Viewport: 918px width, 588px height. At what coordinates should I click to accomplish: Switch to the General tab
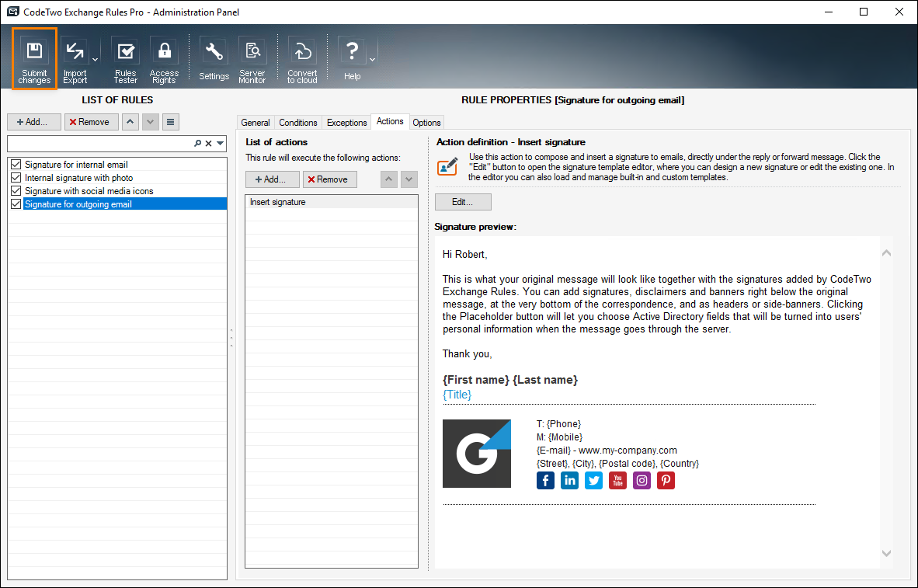[256, 123]
